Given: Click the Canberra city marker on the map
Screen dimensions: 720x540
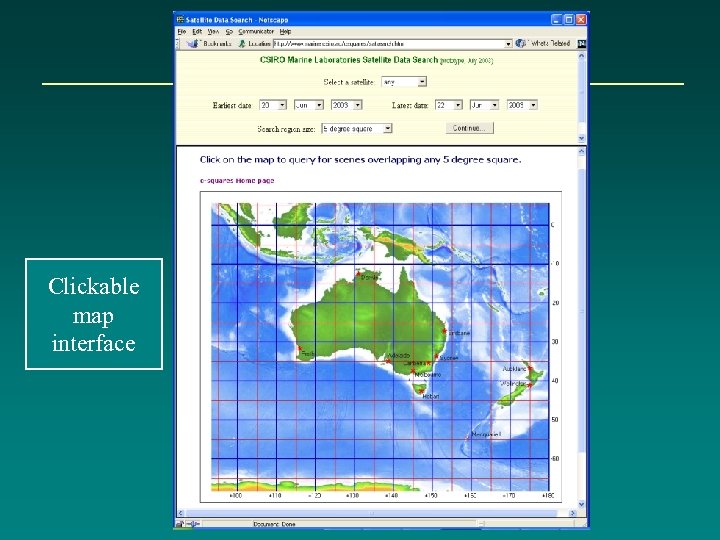Looking at the screenshot, I should tap(428, 363).
